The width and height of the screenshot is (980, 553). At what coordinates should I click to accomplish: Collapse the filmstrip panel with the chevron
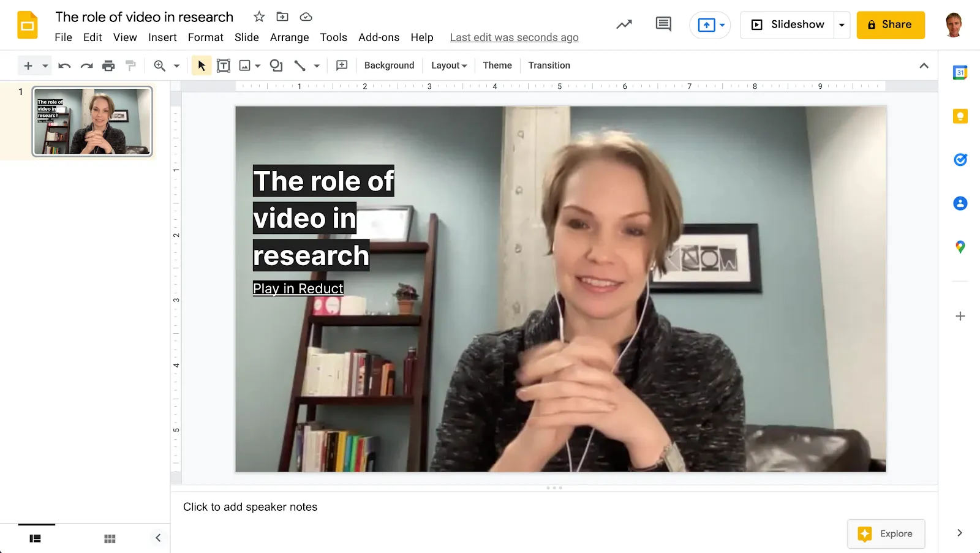(x=158, y=538)
